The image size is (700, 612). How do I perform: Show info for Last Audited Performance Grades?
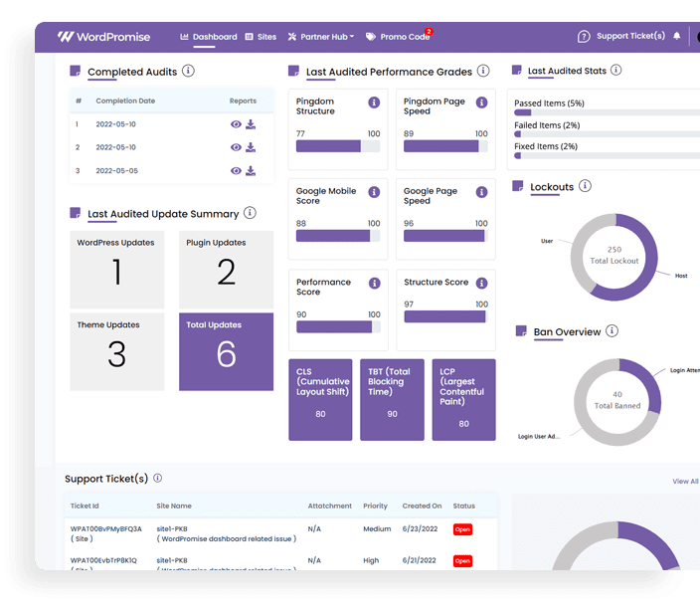point(483,71)
